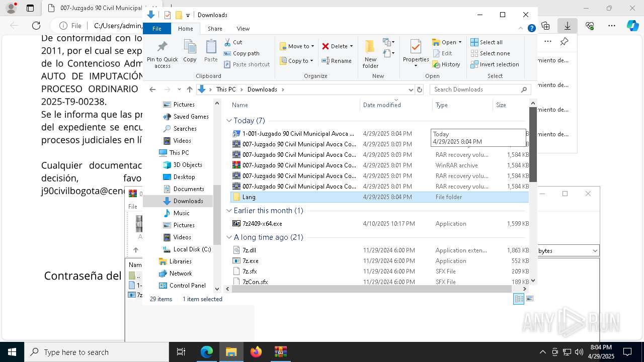This screenshot has width=644, height=362.
Task: Click This PC in address breadcrumb
Action: (x=226, y=89)
